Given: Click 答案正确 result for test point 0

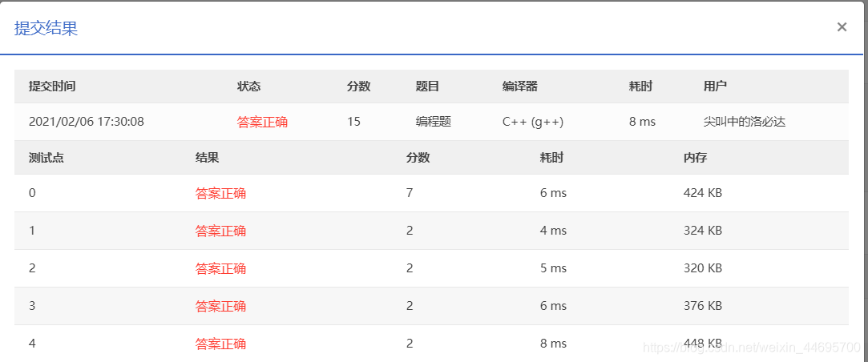Looking at the screenshot, I should click(221, 193).
